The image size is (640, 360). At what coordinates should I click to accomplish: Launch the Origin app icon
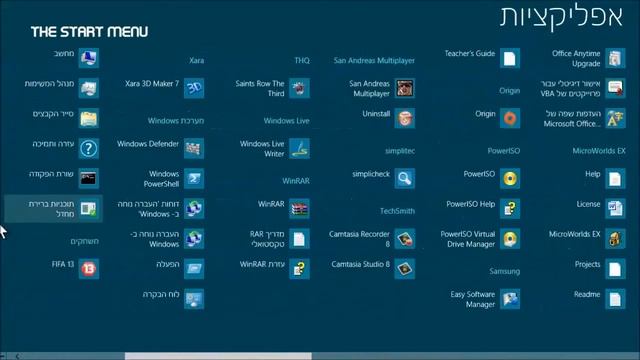(510, 118)
